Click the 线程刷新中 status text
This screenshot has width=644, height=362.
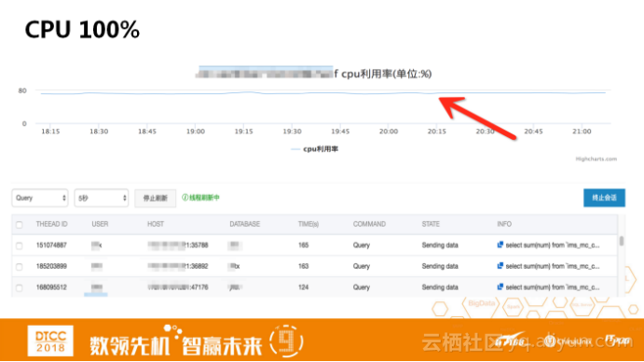coord(200,198)
